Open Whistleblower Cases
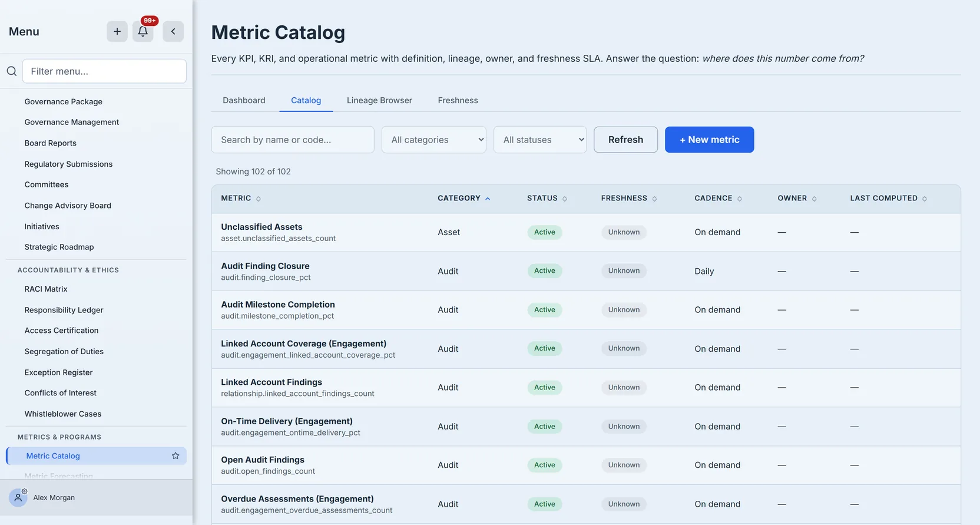The width and height of the screenshot is (980, 525). pos(63,414)
